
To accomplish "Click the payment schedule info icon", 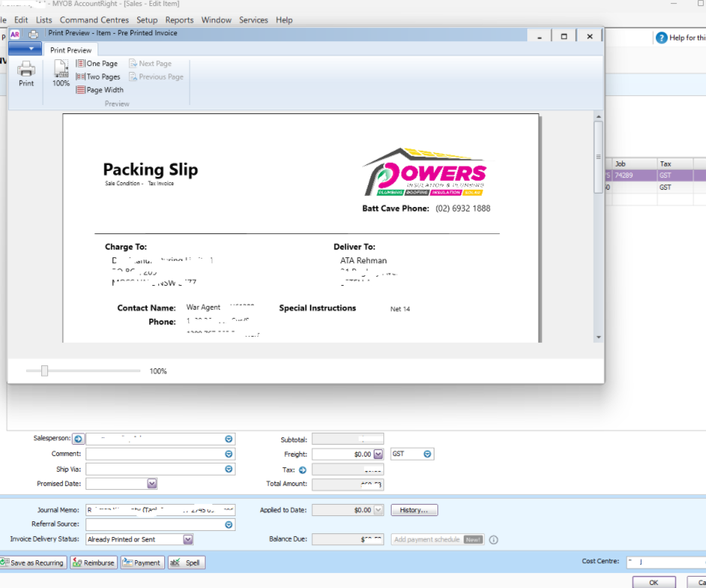I will [494, 540].
